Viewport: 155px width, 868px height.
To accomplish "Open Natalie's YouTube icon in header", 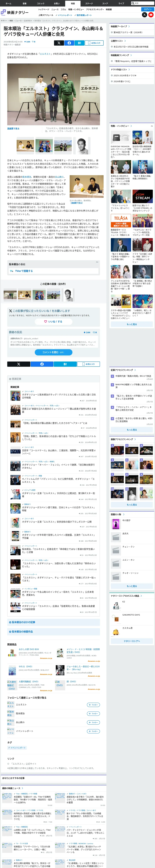I will pyautogui.click(x=151, y=15).
